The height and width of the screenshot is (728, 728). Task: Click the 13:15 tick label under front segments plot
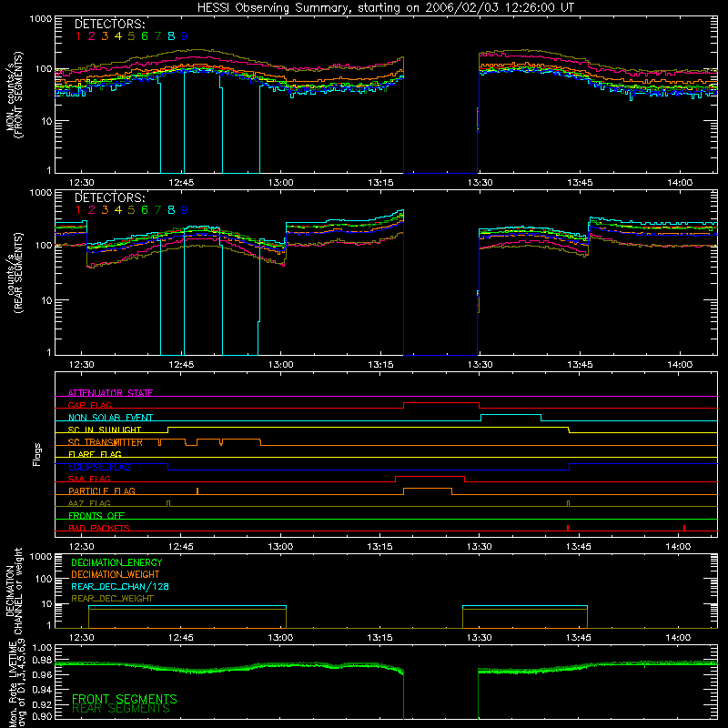tap(380, 183)
